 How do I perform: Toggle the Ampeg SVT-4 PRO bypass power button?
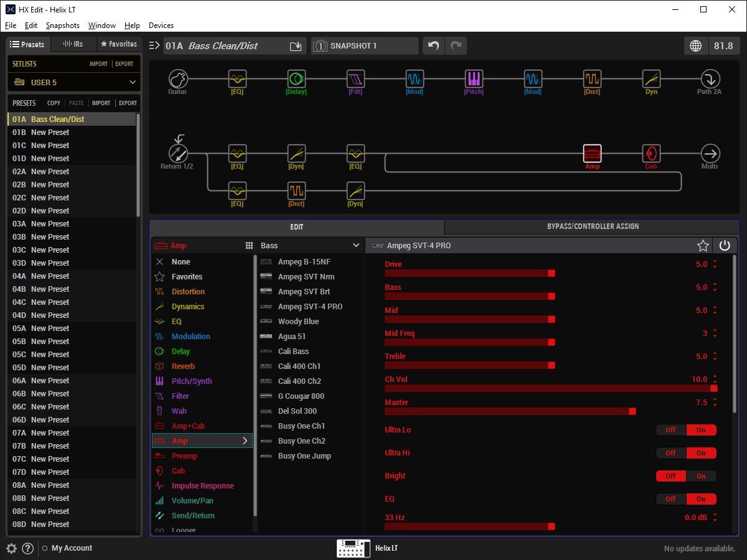[725, 246]
